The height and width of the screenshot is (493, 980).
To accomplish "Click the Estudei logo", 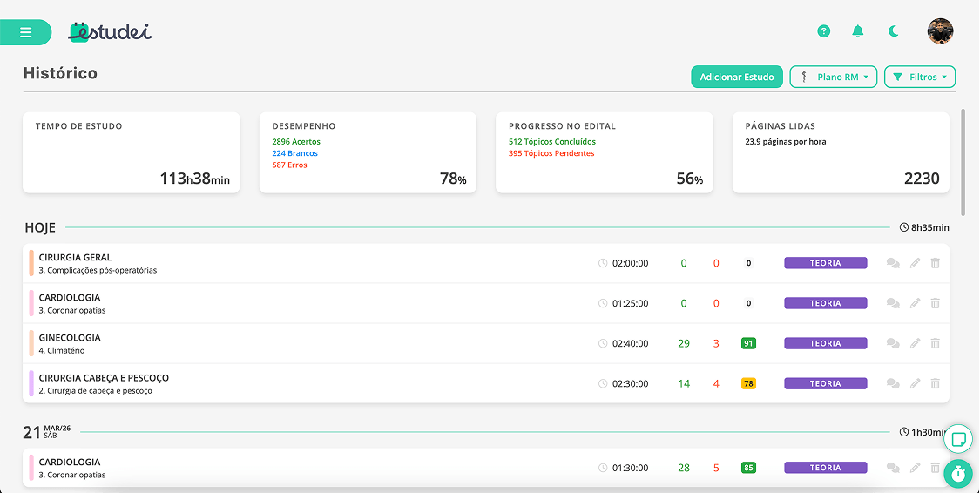I will (111, 31).
